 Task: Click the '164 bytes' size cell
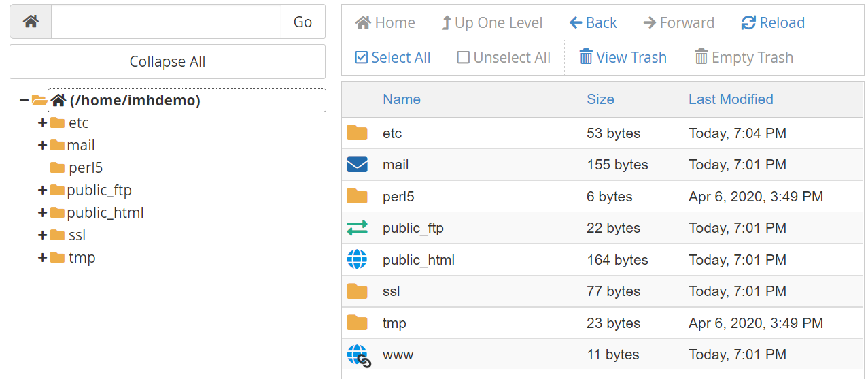pyautogui.click(x=617, y=260)
